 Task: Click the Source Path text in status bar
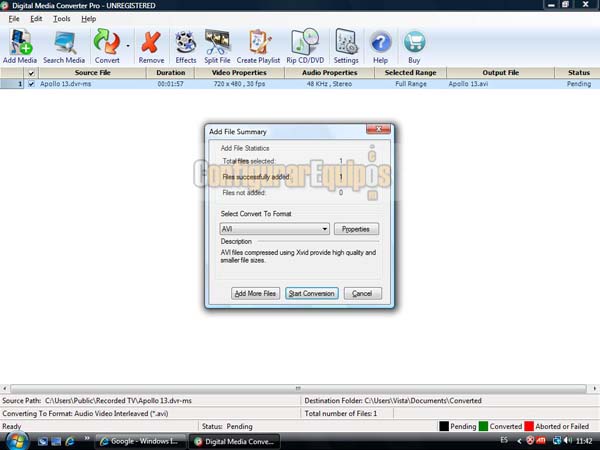pyautogui.click(x=97, y=401)
